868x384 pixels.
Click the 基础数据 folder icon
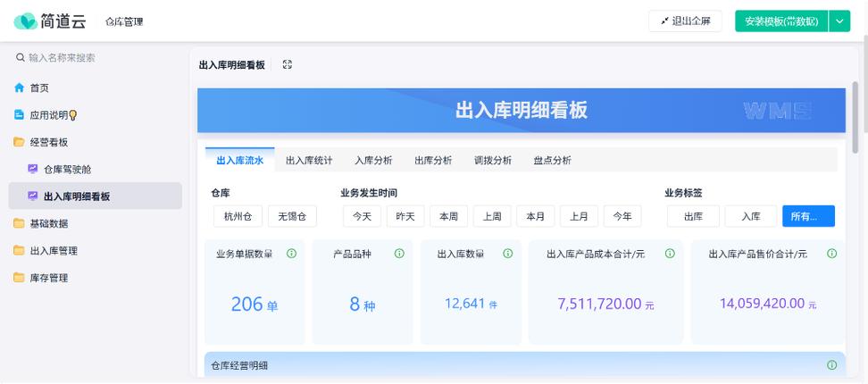pos(20,223)
